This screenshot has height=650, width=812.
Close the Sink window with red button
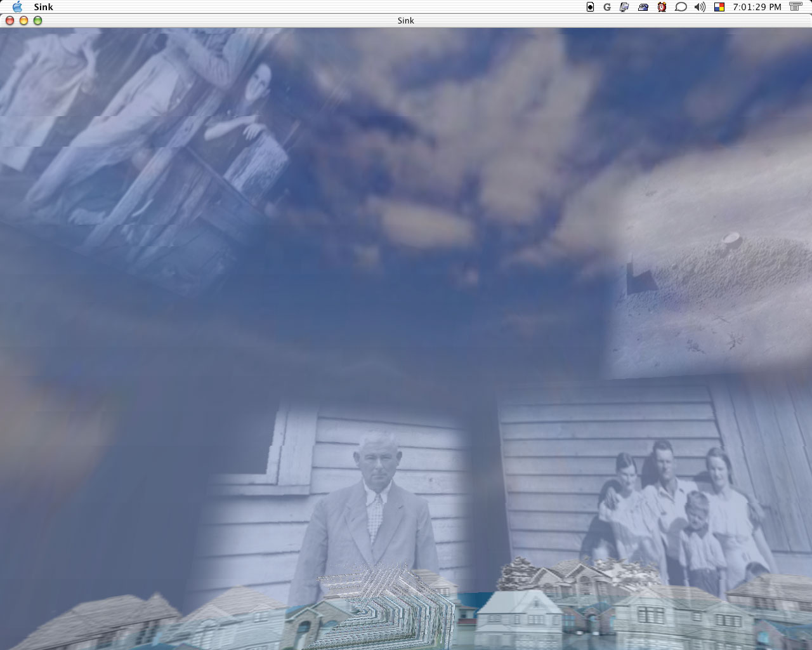pyautogui.click(x=10, y=20)
